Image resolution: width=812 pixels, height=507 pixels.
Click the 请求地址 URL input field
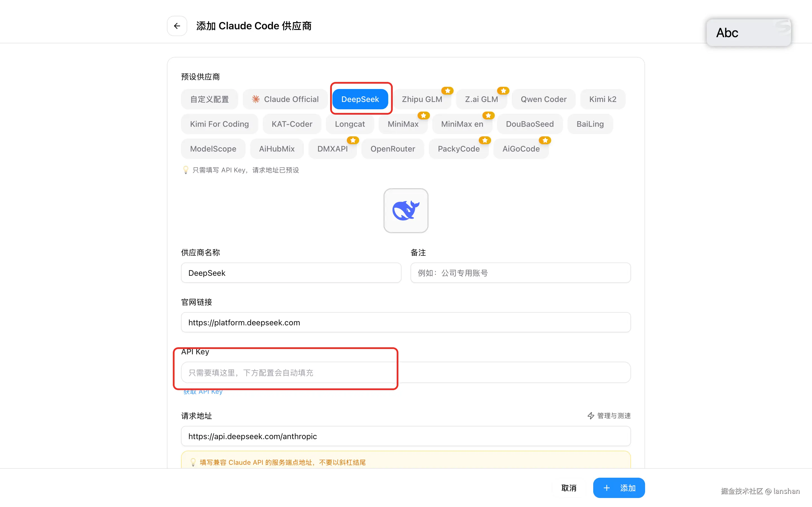[406, 436]
